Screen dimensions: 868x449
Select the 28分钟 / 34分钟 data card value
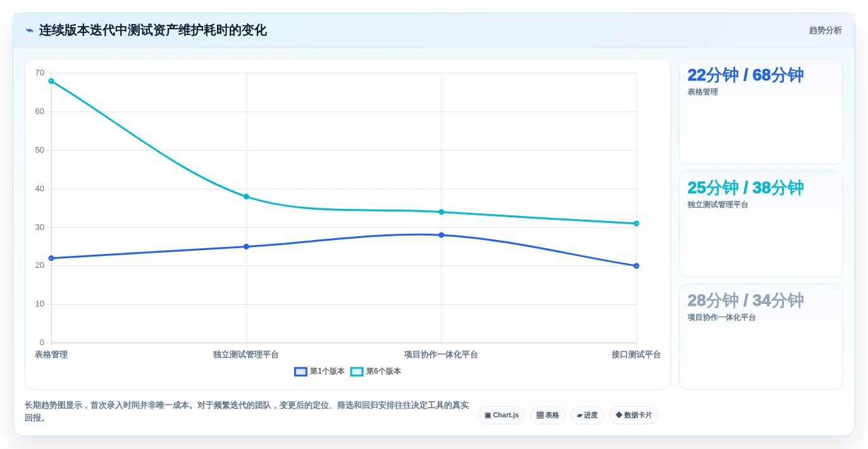tap(745, 300)
